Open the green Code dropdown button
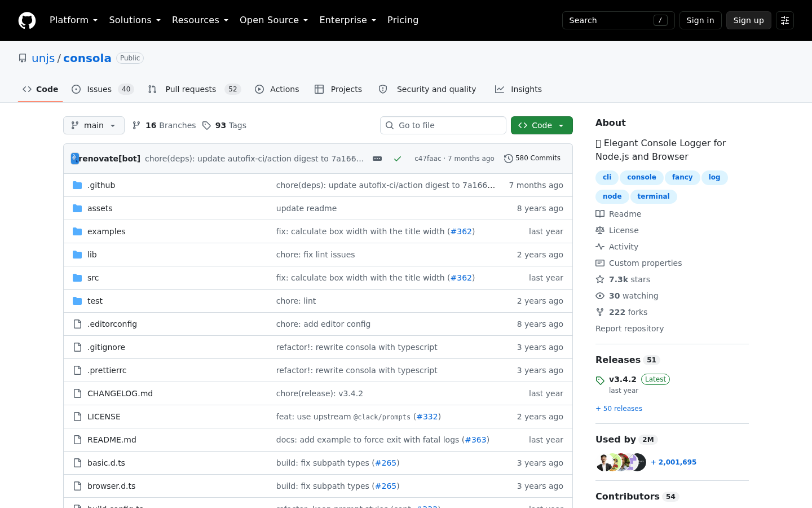This screenshot has width=812, height=508. (542, 125)
